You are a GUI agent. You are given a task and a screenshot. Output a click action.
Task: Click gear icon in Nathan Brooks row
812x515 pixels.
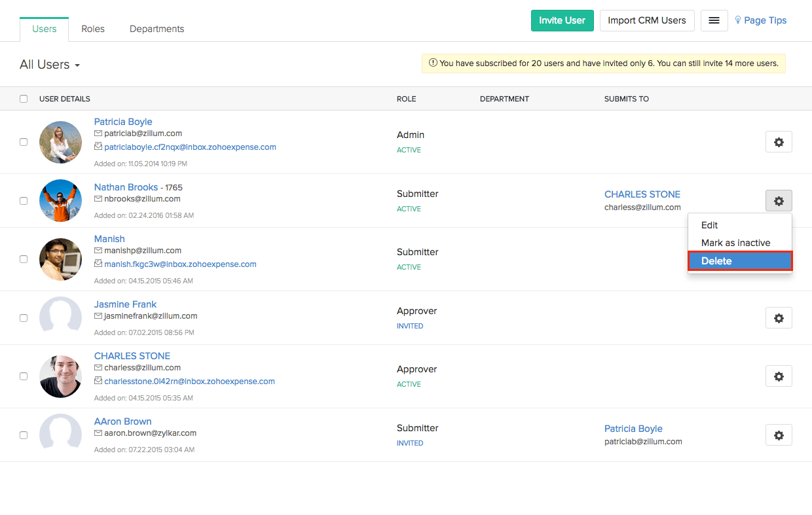tap(779, 201)
